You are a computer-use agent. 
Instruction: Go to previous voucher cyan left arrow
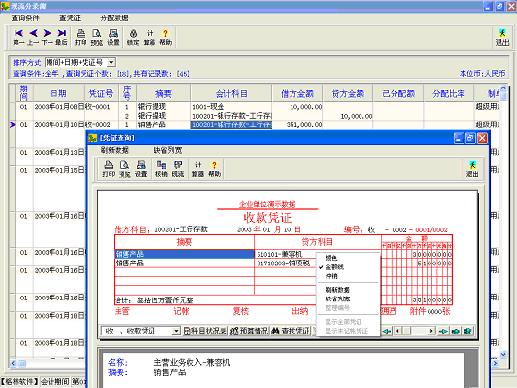pyautogui.click(x=387, y=331)
